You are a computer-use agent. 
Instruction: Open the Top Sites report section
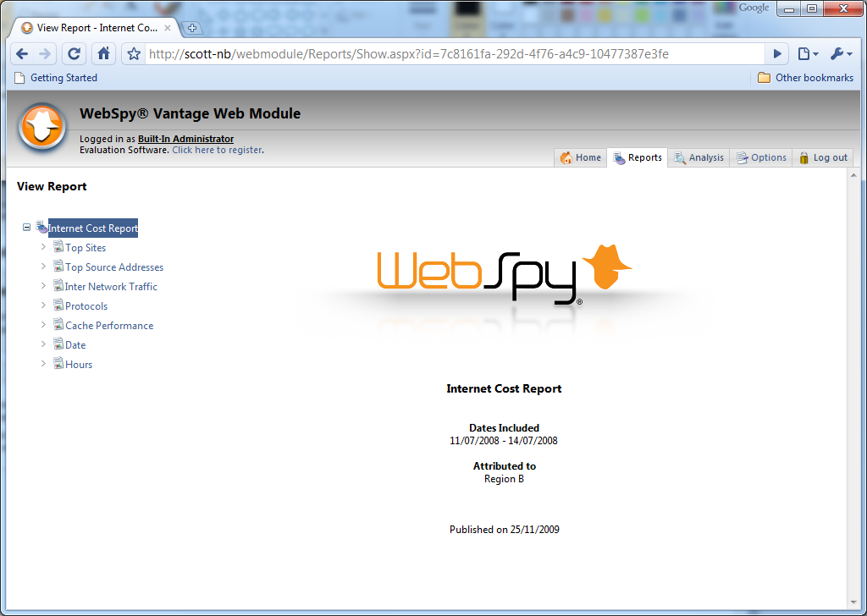[86, 248]
